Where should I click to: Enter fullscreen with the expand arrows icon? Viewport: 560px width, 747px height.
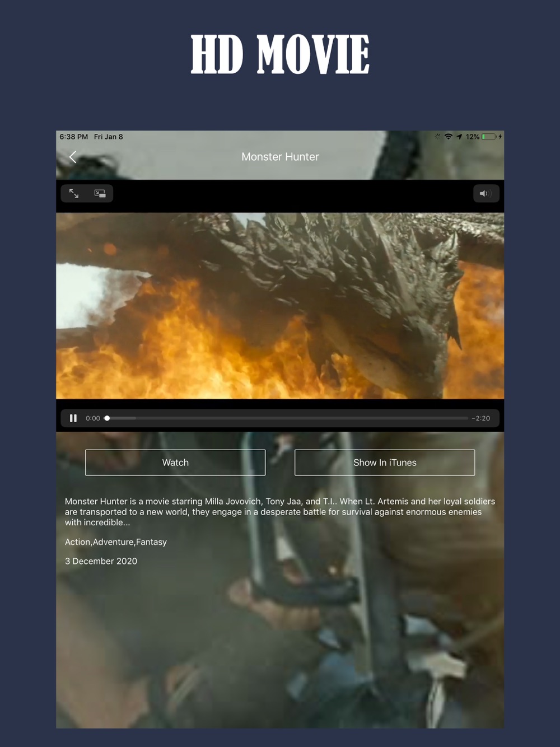click(74, 193)
